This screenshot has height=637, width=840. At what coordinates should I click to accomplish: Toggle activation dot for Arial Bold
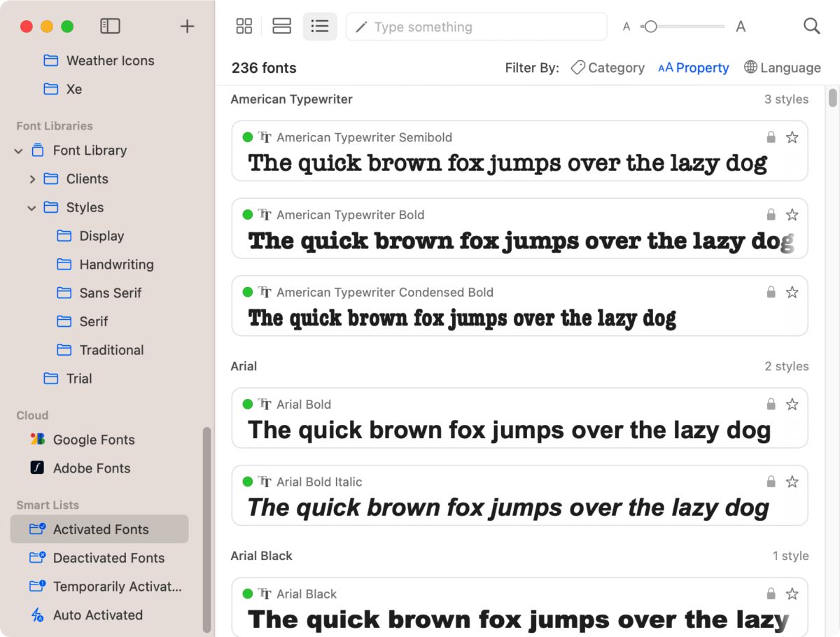(x=247, y=404)
